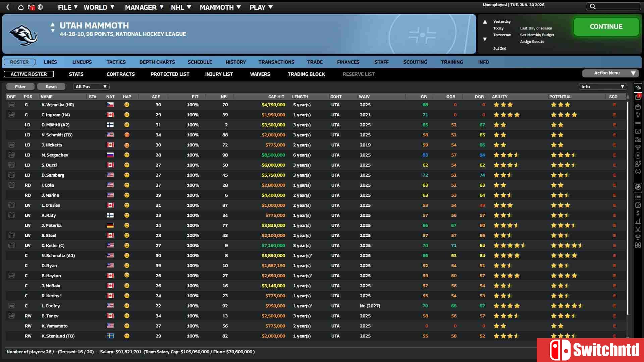The width and height of the screenshot is (644, 362).
Task: Switch to the Depth Charts tab
Action: [x=157, y=62]
